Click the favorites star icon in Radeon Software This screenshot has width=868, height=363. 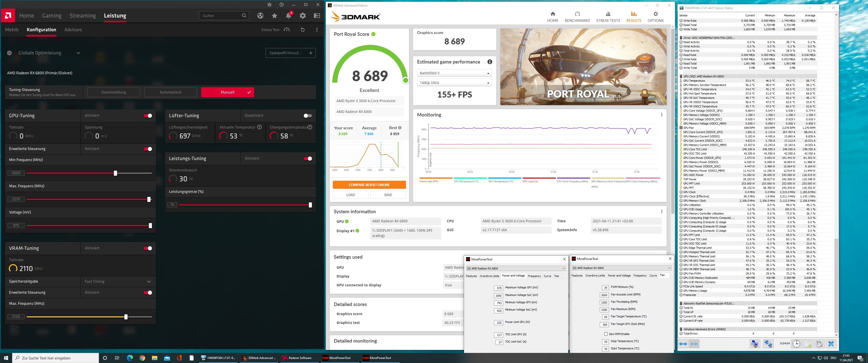274,15
